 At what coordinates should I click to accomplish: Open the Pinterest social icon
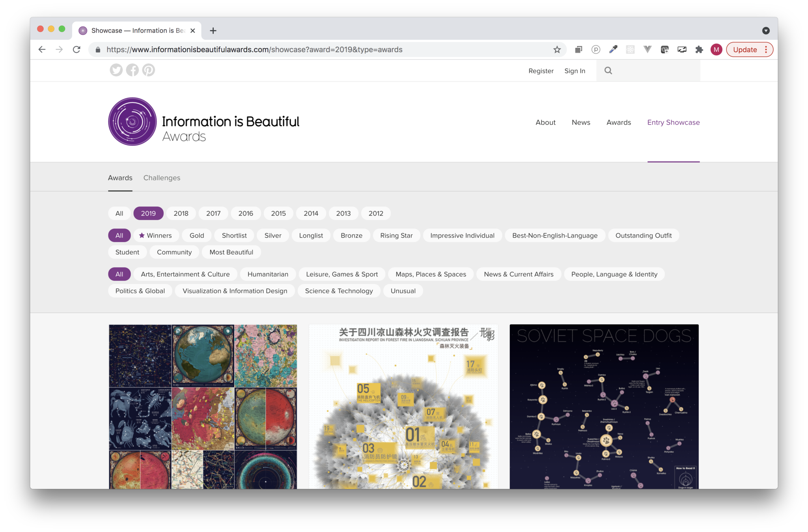coord(149,70)
